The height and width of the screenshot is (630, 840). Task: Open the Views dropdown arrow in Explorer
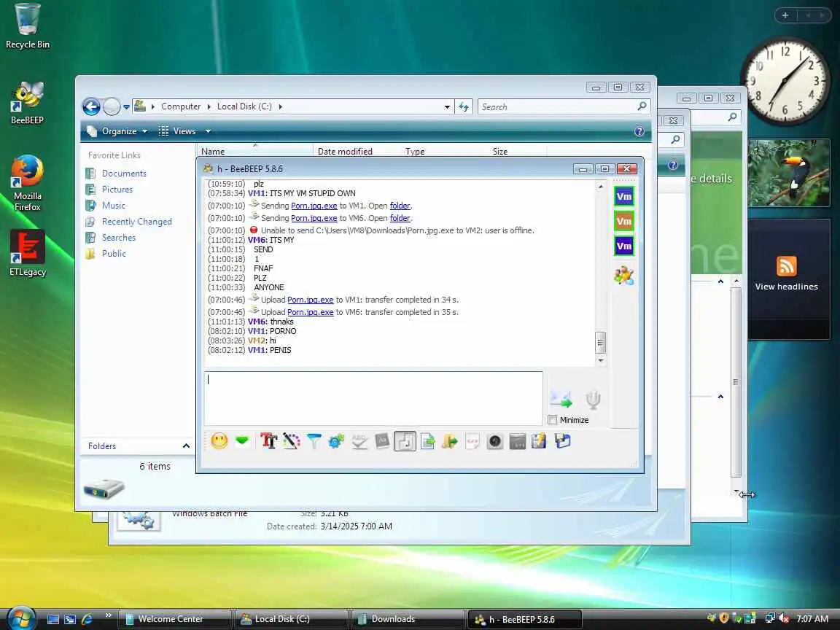point(208,131)
